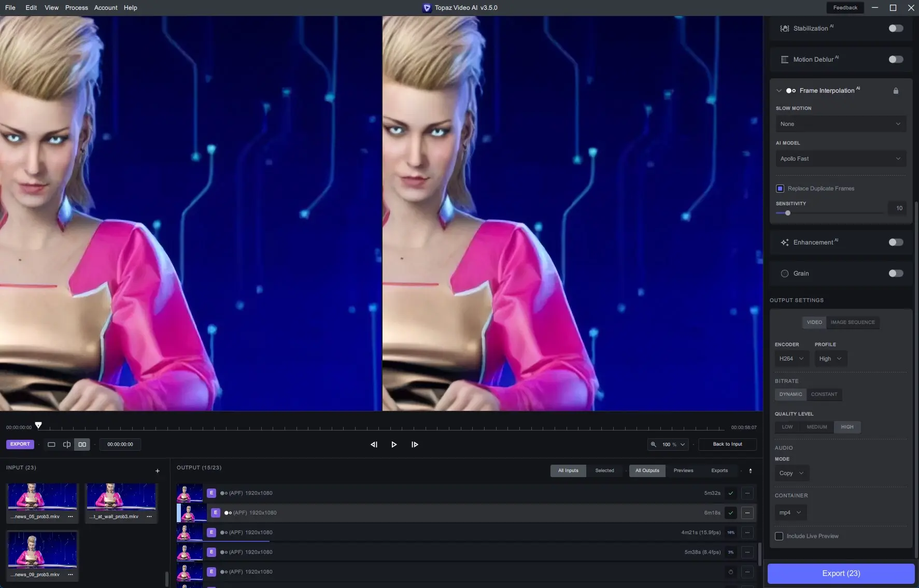Click the lock icon beside Frame Interpolation
The image size is (919, 588).
[x=896, y=91]
